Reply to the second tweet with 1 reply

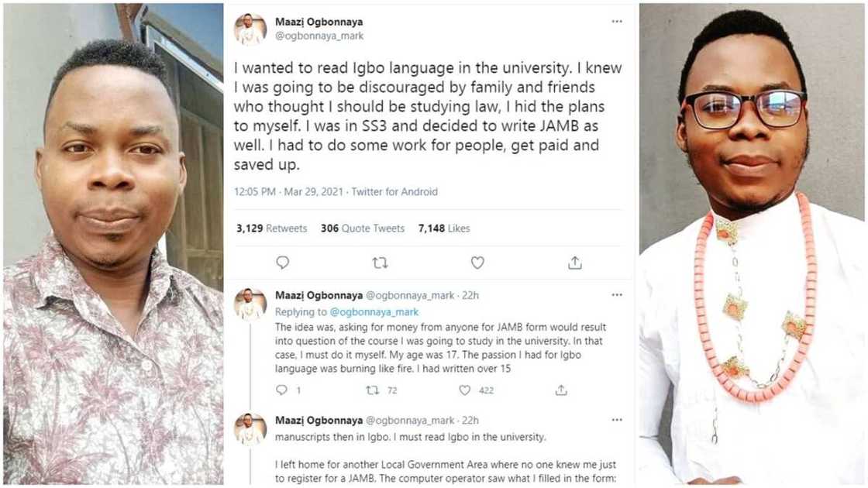point(282,390)
